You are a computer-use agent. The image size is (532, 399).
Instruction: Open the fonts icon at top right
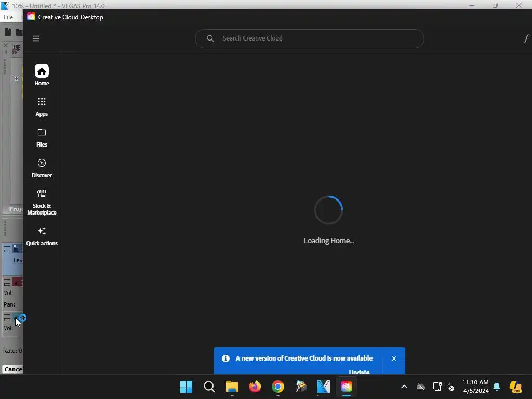pyautogui.click(x=526, y=38)
